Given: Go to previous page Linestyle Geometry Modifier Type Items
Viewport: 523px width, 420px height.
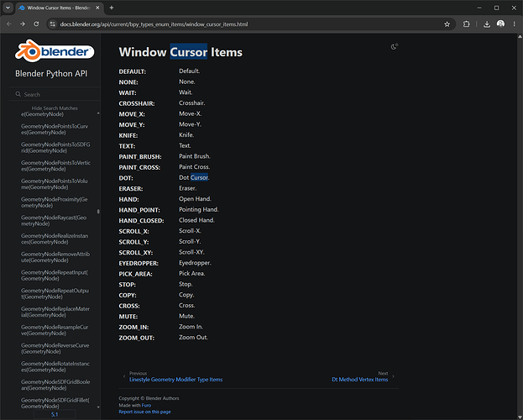Looking at the screenshot, I should click(x=175, y=380).
